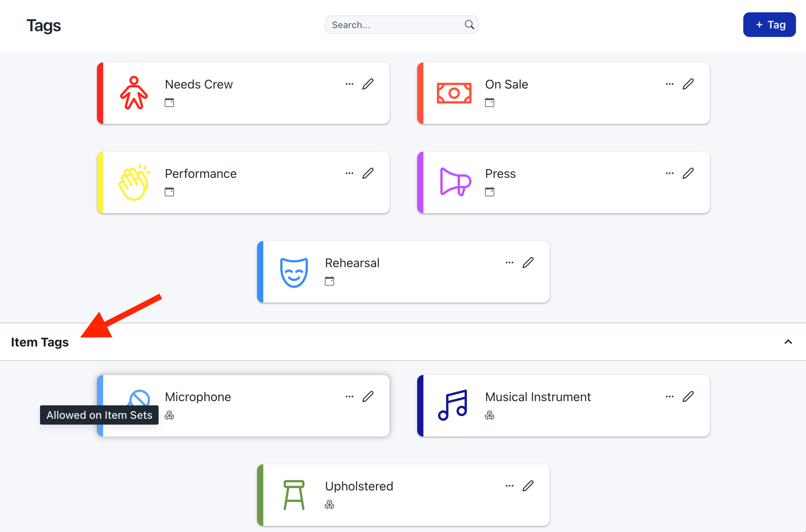Image resolution: width=806 pixels, height=532 pixels.
Task: Click the Press megaphone icon
Action: coord(455,182)
